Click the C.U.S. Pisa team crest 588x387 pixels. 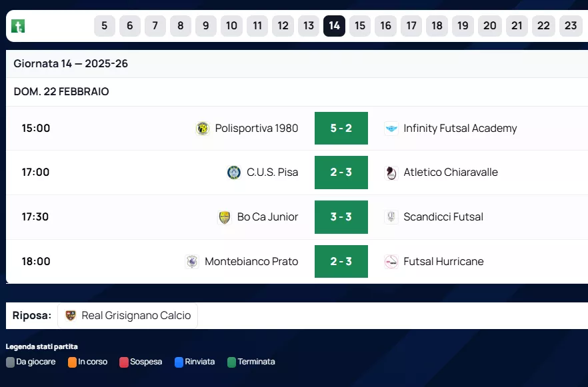pyautogui.click(x=234, y=173)
